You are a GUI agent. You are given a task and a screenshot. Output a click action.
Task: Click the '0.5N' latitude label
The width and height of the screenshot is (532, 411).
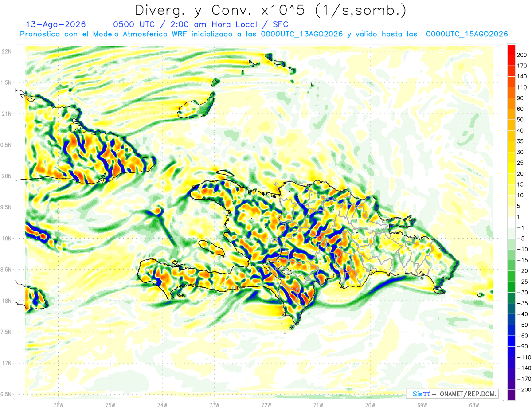(x=7, y=145)
